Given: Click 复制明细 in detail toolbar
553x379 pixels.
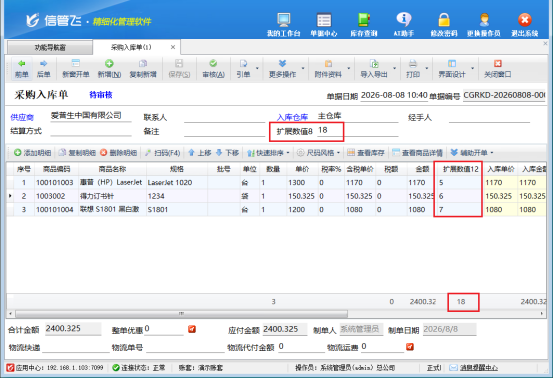Looking at the screenshot, I should click(77, 153).
